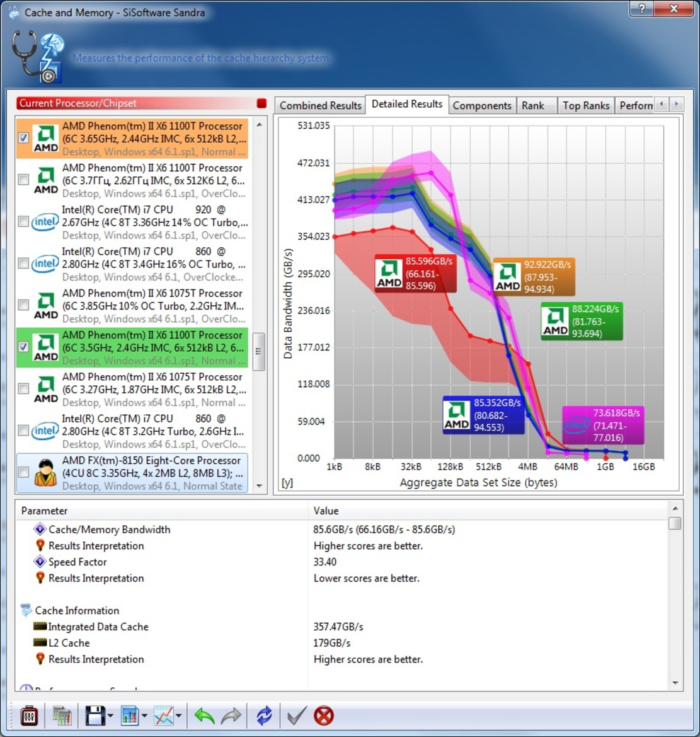Click the processor list scroll-up arrow
This screenshot has height=737, width=700.
(260, 125)
